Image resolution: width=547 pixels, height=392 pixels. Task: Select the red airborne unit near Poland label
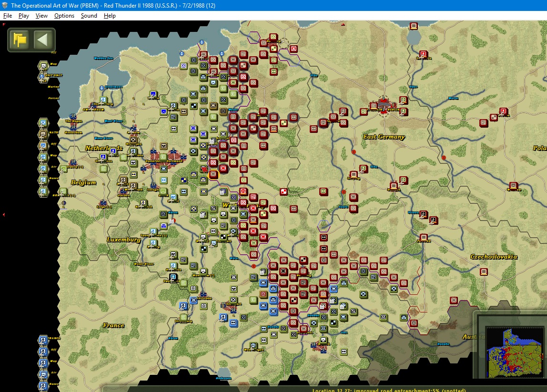coord(503,112)
